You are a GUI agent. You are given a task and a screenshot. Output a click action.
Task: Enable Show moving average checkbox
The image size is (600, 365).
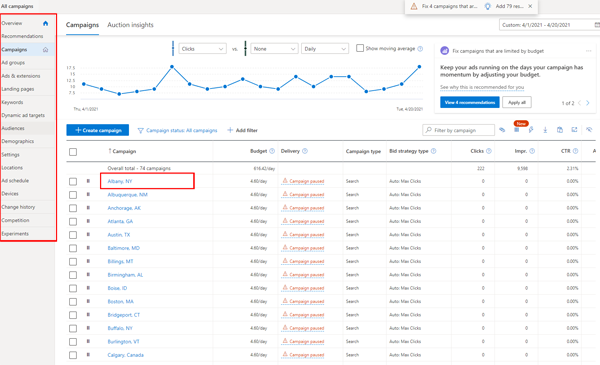pos(360,48)
